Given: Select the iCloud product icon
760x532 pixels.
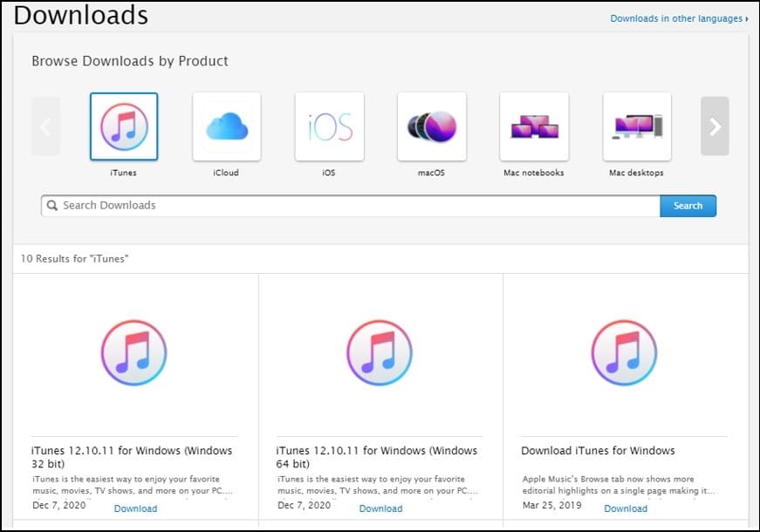Looking at the screenshot, I should [x=226, y=126].
